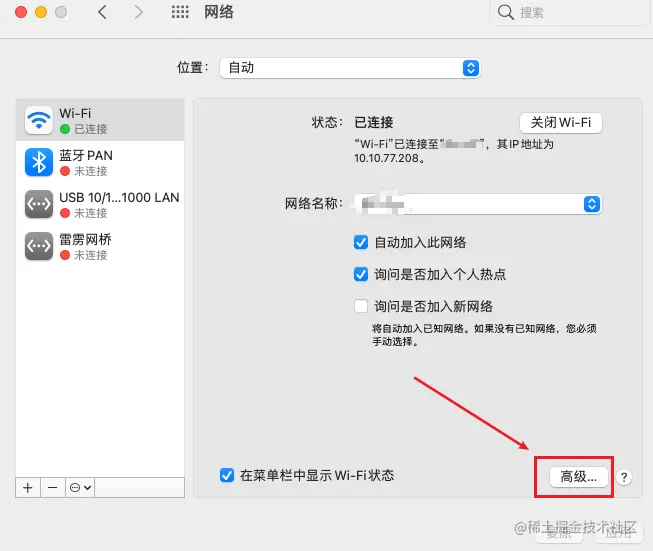Enable 询问是否加入新网络 checkbox
Screen dimensions: 653x551
[361, 306]
